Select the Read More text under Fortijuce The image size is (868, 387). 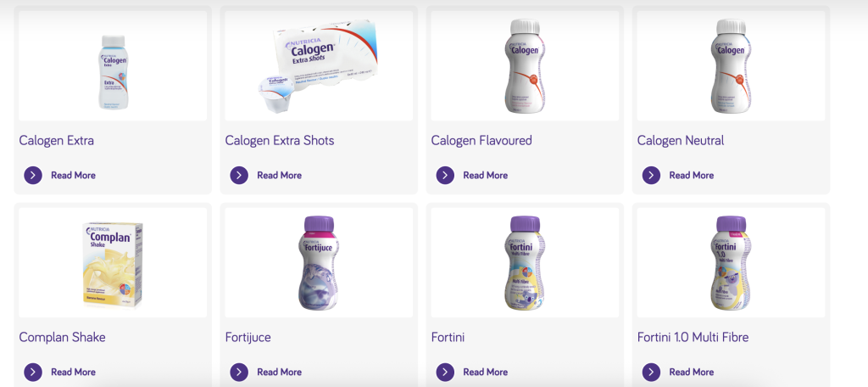click(x=280, y=372)
